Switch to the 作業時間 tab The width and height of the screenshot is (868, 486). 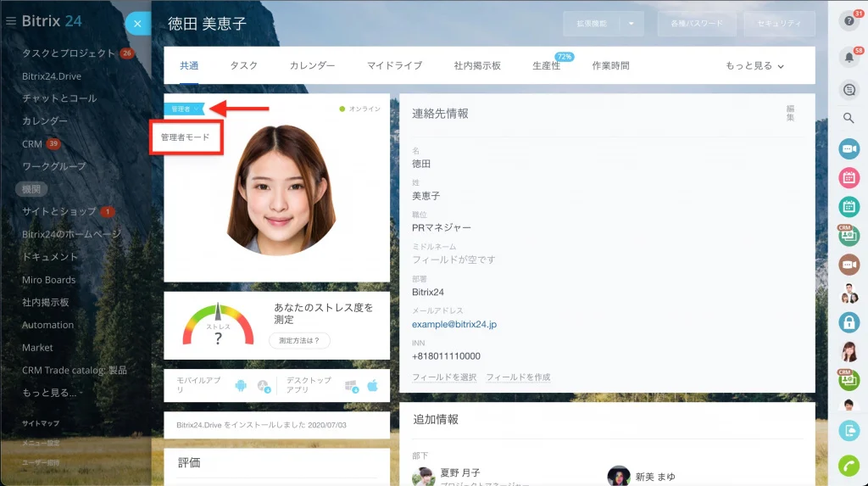coord(610,65)
